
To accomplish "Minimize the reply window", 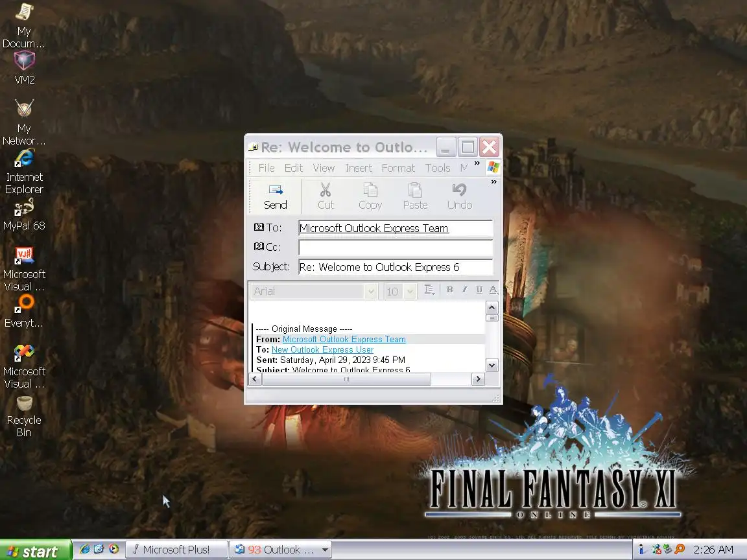I will (x=446, y=147).
